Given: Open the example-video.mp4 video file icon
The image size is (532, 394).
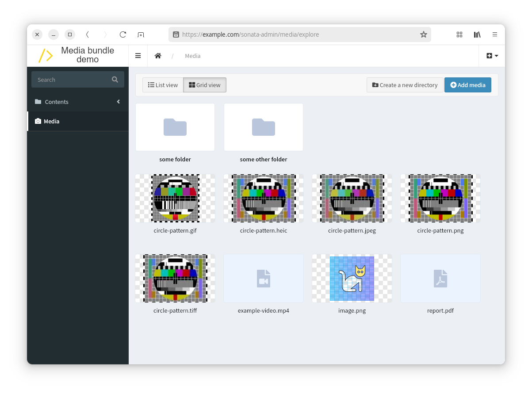Looking at the screenshot, I should [264, 279].
